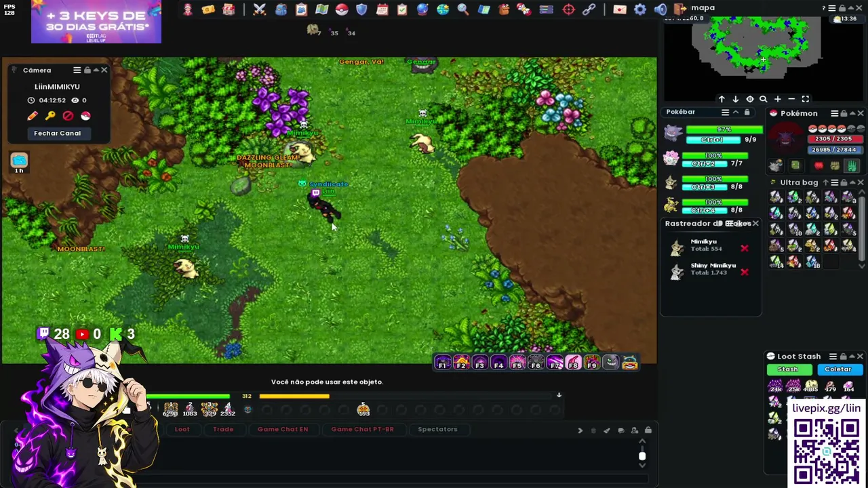The height and width of the screenshot is (488, 868).
Task: Open the blue shield icon in toolbar
Action: pos(361,9)
